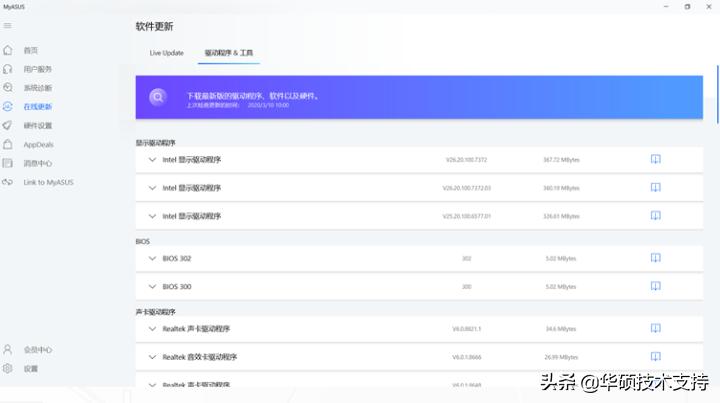The image size is (720, 403).
Task: Select 在线更新 update icon in sidebar
Action: click(8, 106)
